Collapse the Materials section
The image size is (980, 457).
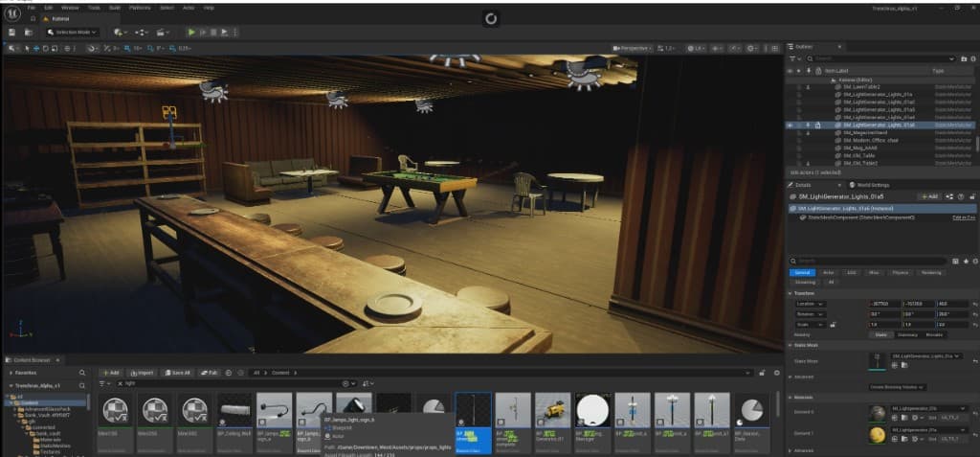[790, 398]
